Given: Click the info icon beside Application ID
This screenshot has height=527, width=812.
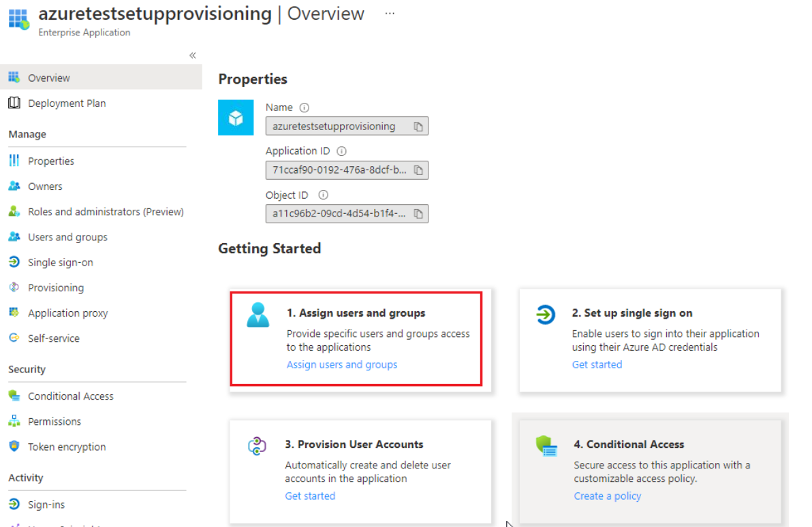Looking at the screenshot, I should coord(342,151).
